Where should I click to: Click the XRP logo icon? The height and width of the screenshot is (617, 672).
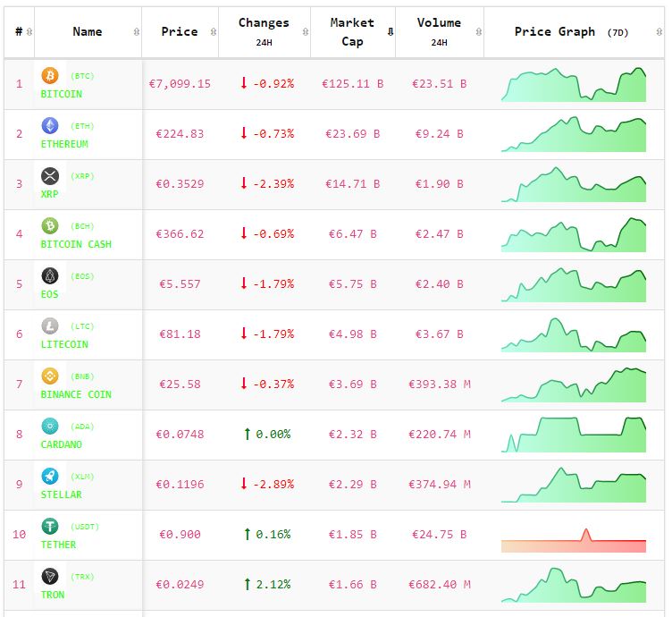tap(50, 176)
